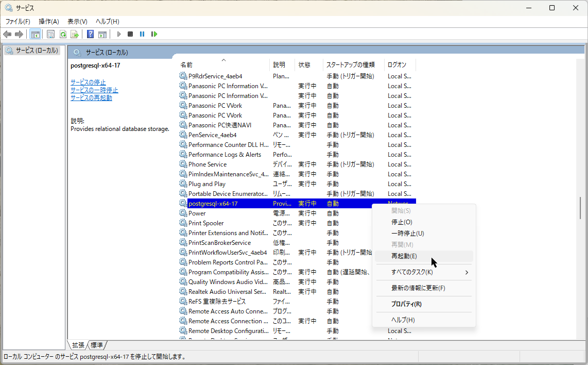
Task: Click the Export List toolbar icon
Action: pos(75,34)
